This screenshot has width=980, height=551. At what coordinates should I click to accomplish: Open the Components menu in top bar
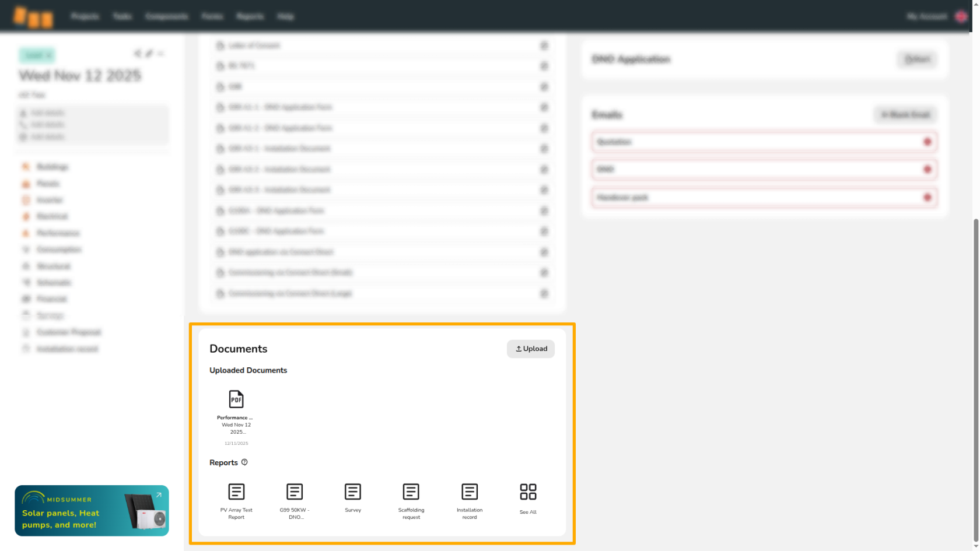tap(166, 16)
